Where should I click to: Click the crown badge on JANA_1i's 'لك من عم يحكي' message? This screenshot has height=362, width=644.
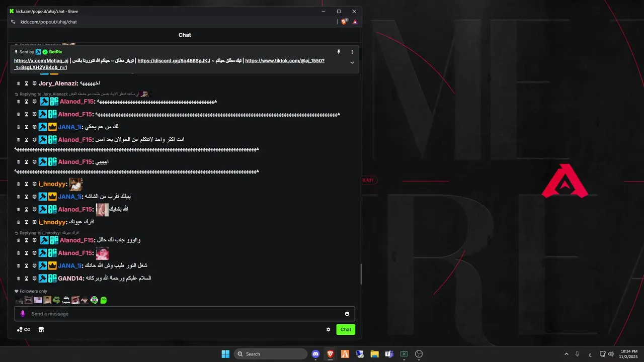click(52, 127)
